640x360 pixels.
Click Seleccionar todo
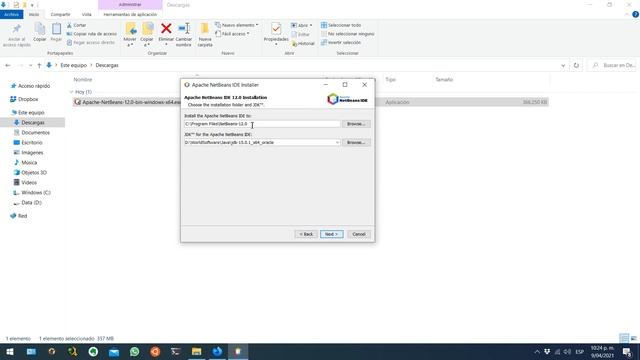click(341, 25)
